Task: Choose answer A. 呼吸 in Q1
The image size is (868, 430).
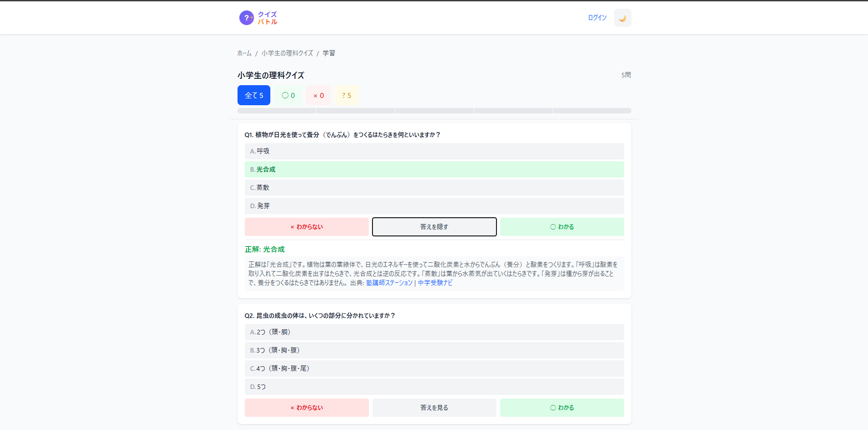Action: (x=434, y=151)
